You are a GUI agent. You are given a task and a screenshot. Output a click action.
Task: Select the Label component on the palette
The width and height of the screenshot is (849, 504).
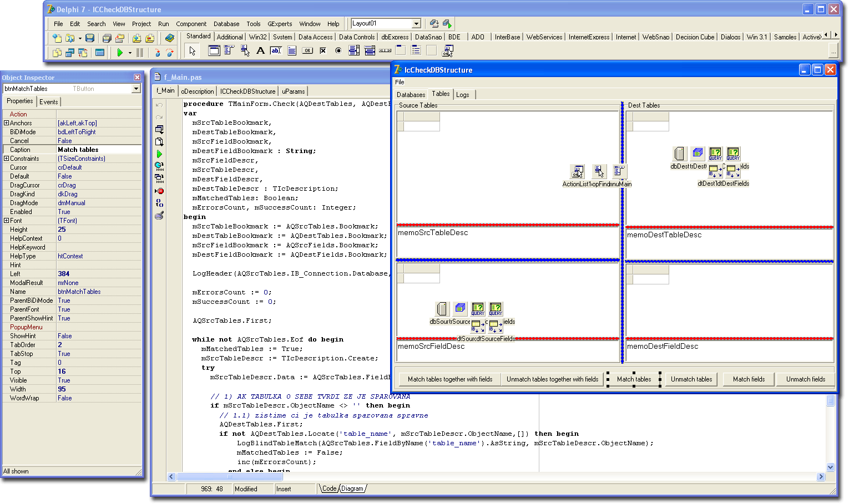click(x=260, y=51)
